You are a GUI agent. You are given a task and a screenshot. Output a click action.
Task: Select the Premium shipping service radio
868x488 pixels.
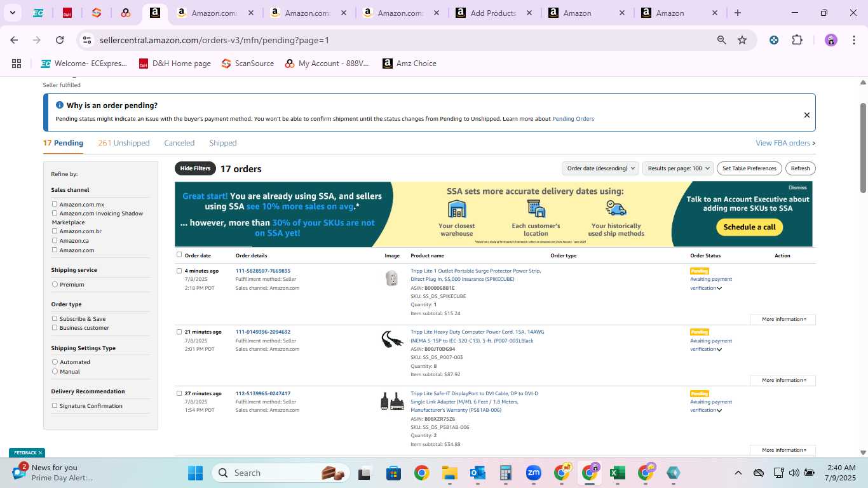pos(55,284)
